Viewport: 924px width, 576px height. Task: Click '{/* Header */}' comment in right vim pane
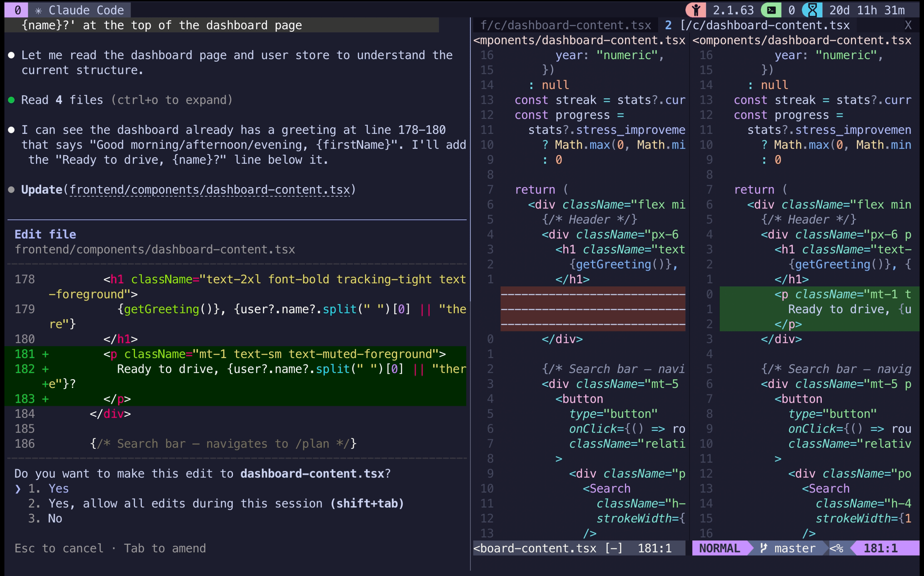pyautogui.click(x=809, y=219)
